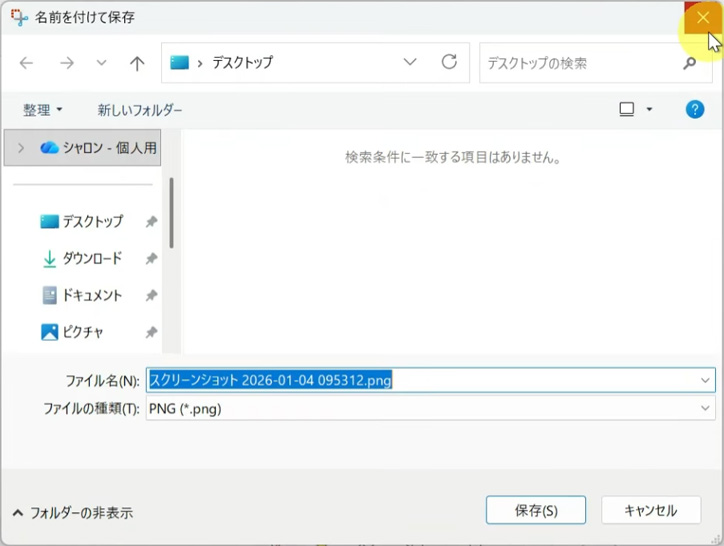The image size is (724, 546).
Task: Open recent locations dropdown chevron
Action: click(x=101, y=63)
